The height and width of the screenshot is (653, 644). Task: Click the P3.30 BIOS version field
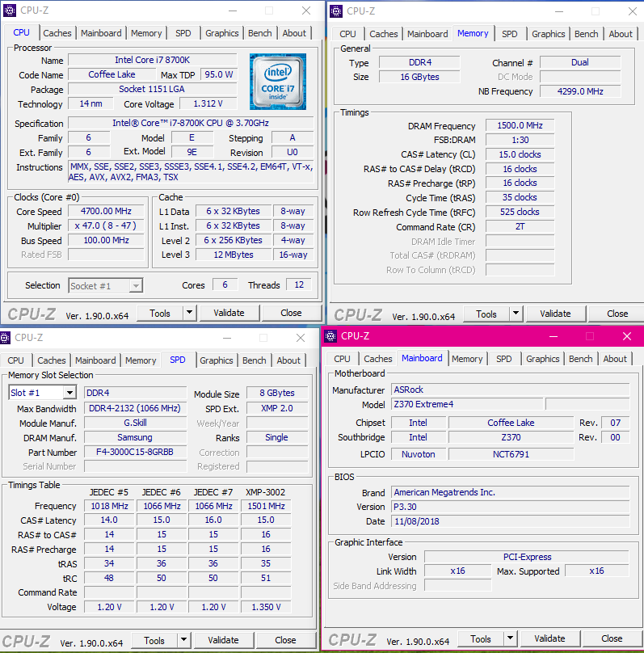coord(511,507)
